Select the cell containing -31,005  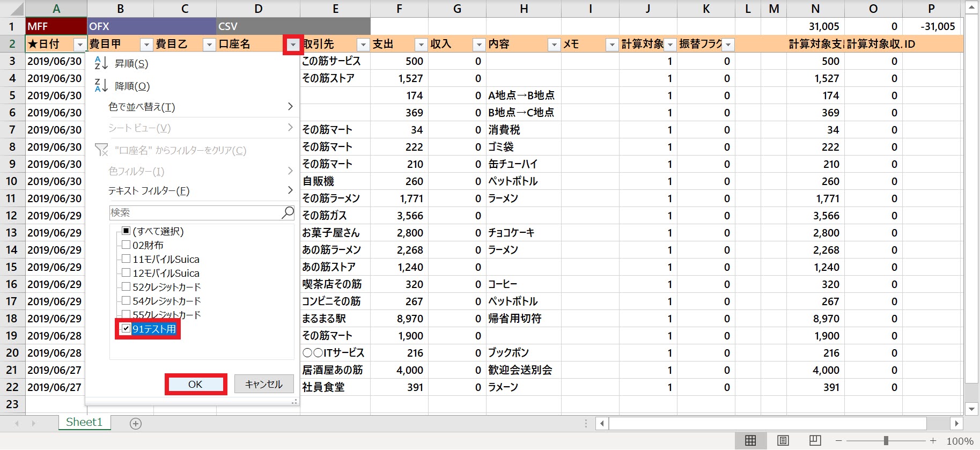click(x=931, y=26)
